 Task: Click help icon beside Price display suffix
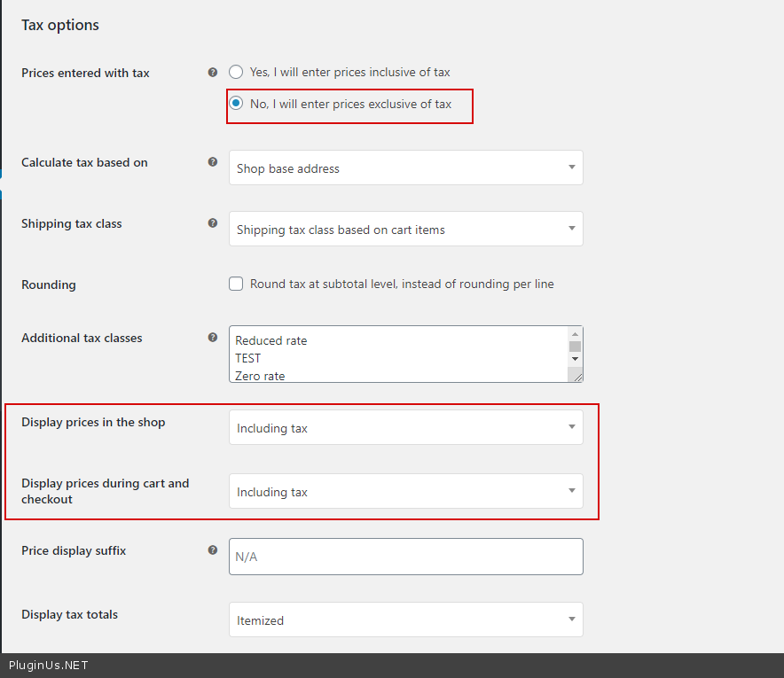[212, 550]
